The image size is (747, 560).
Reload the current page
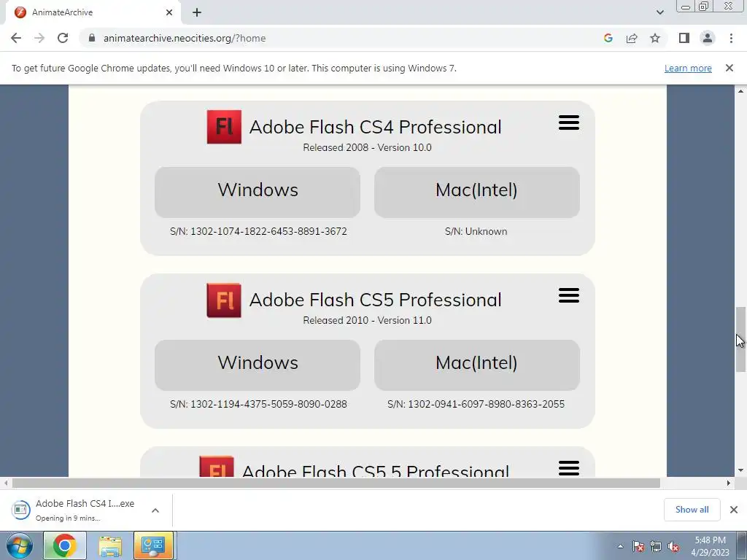point(63,38)
